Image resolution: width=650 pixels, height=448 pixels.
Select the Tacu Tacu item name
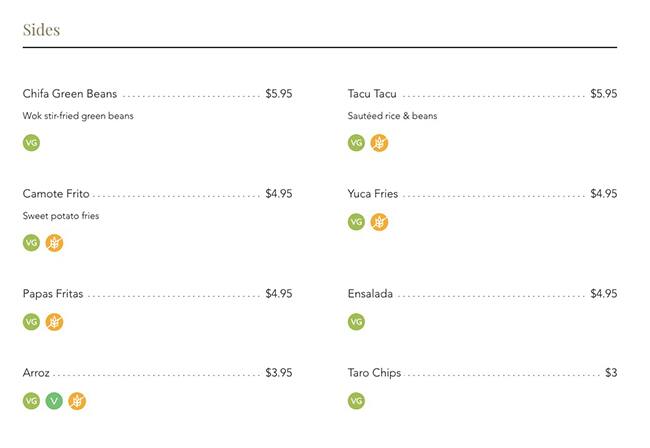(x=372, y=94)
